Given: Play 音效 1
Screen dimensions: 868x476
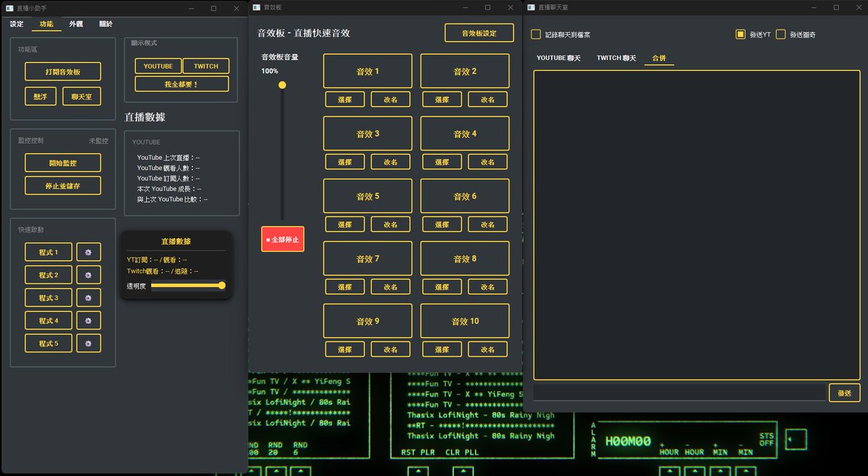Looking at the screenshot, I should tap(367, 71).
